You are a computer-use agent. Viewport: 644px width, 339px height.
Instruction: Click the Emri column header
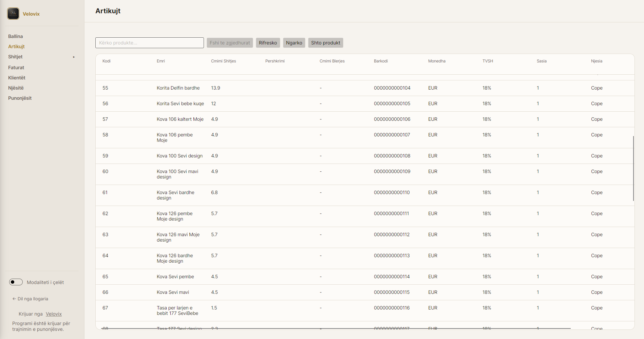click(161, 61)
